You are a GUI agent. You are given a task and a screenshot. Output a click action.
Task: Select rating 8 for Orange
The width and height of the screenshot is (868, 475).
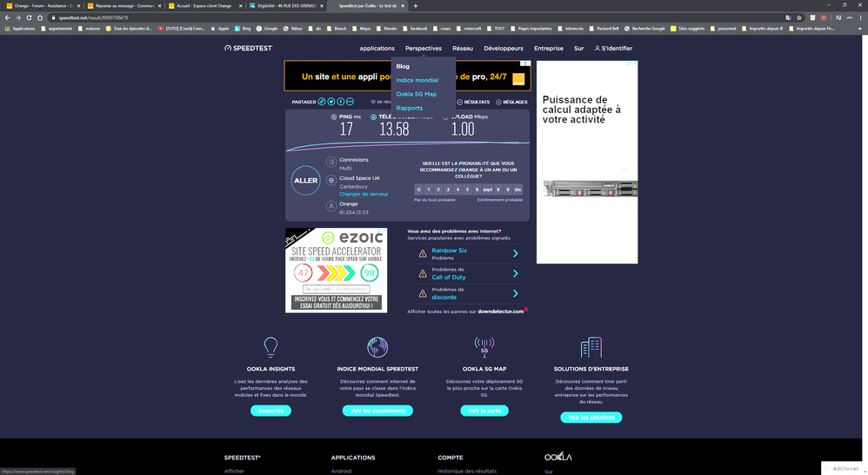[x=498, y=190]
